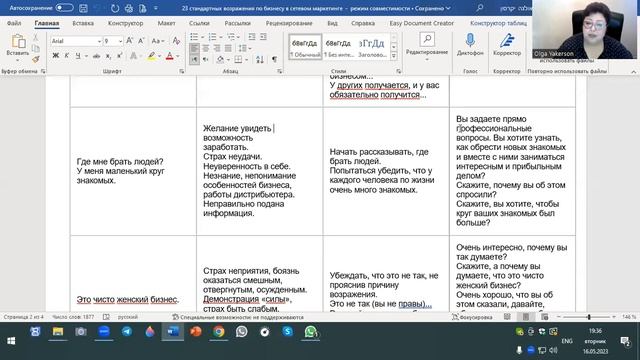Collapse the ribbon with chevron arrow
Screen dimensions: 640x360
click(633, 72)
